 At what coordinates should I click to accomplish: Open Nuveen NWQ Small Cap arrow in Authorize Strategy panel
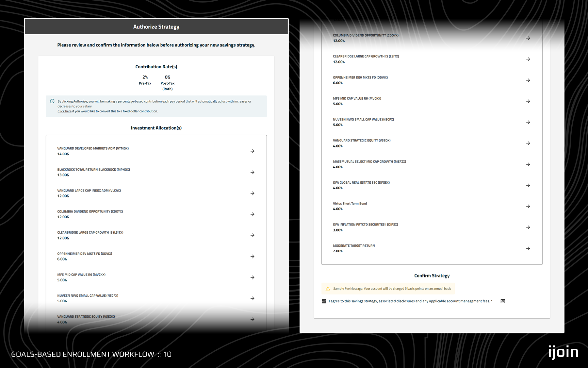coord(252,298)
